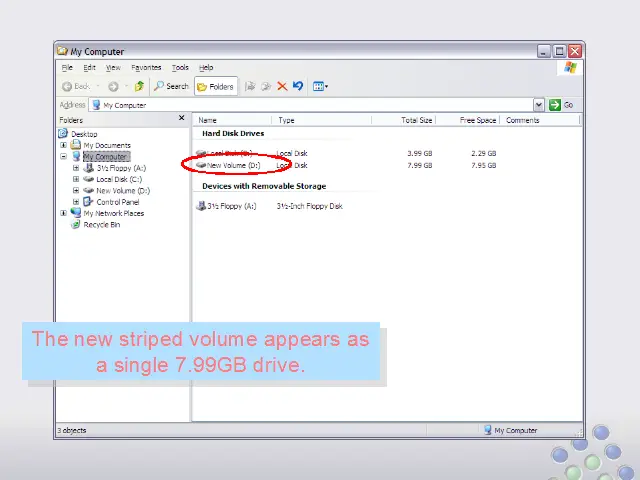640x480 pixels.
Task: Click the Hard Disk Drives group heading
Action: (x=233, y=133)
